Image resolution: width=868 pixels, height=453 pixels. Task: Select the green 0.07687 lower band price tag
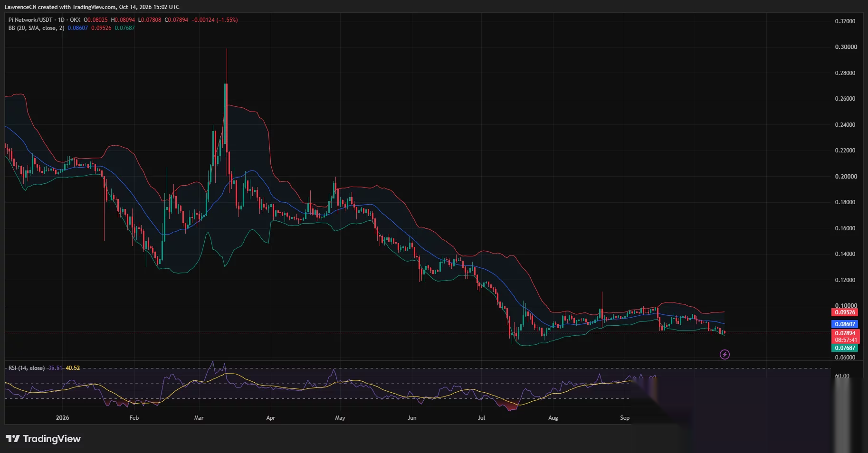click(x=845, y=348)
